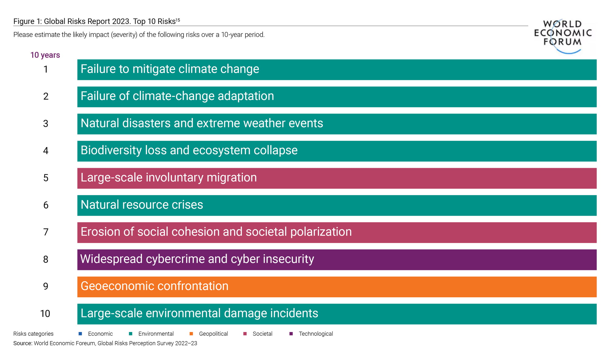Select the orange Geoeconomic confrontation bar
The image size is (610, 364).
[337, 287]
